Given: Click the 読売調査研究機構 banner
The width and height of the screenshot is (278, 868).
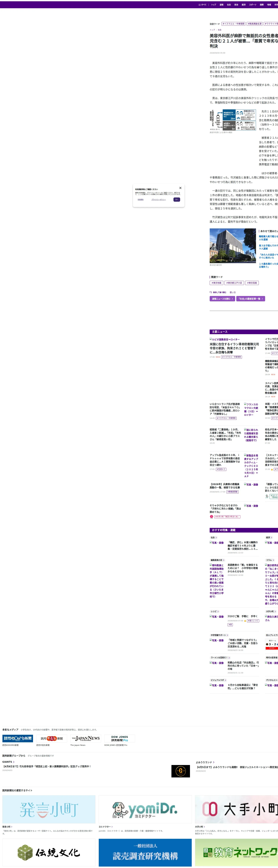Looking at the screenshot, I should click(x=145, y=853).
